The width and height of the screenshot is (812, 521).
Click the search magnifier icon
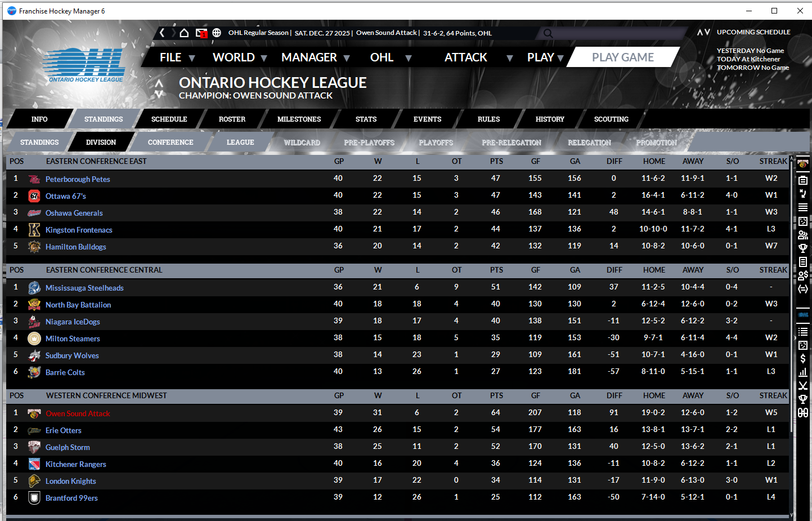point(548,33)
